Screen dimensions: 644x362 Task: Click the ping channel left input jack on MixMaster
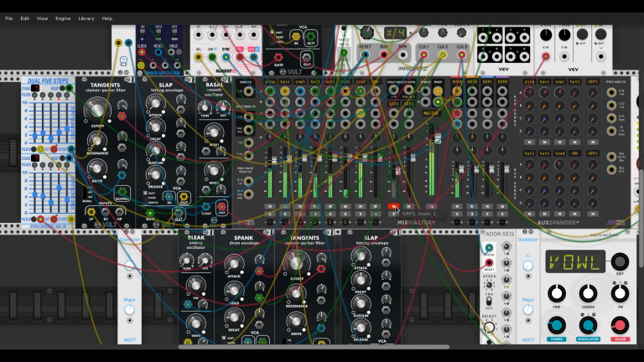point(270,91)
